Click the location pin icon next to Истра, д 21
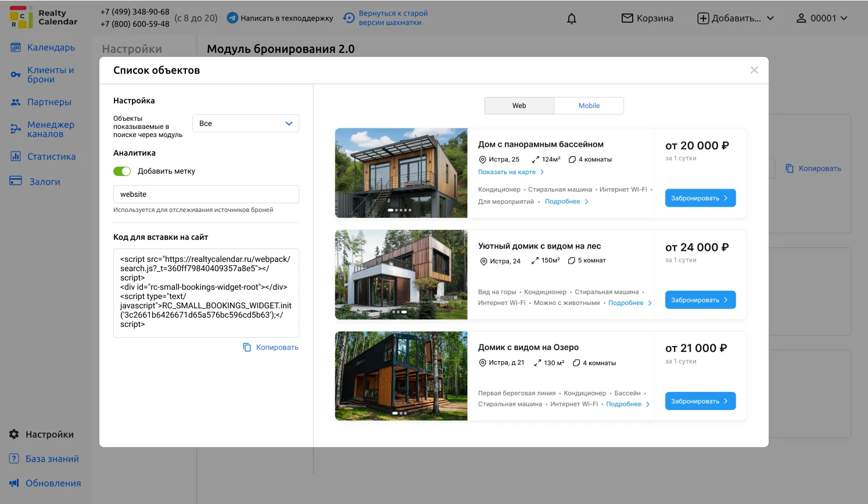The image size is (868, 504). click(x=482, y=363)
